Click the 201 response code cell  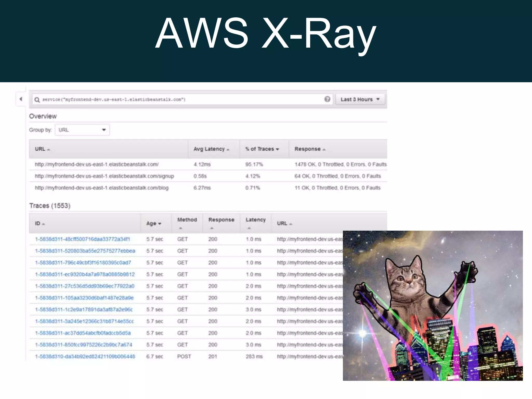tap(213, 356)
